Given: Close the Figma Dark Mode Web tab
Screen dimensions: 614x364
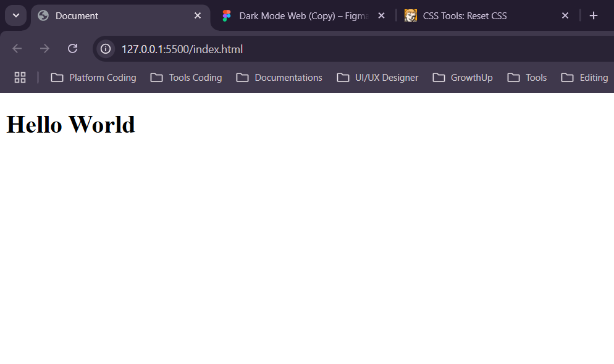Looking at the screenshot, I should click(381, 15).
